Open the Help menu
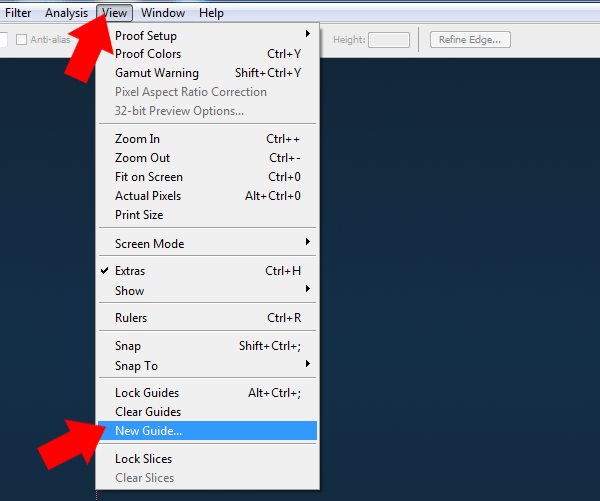The height and width of the screenshot is (501, 600). pyautogui.click(x=211, y=13)
